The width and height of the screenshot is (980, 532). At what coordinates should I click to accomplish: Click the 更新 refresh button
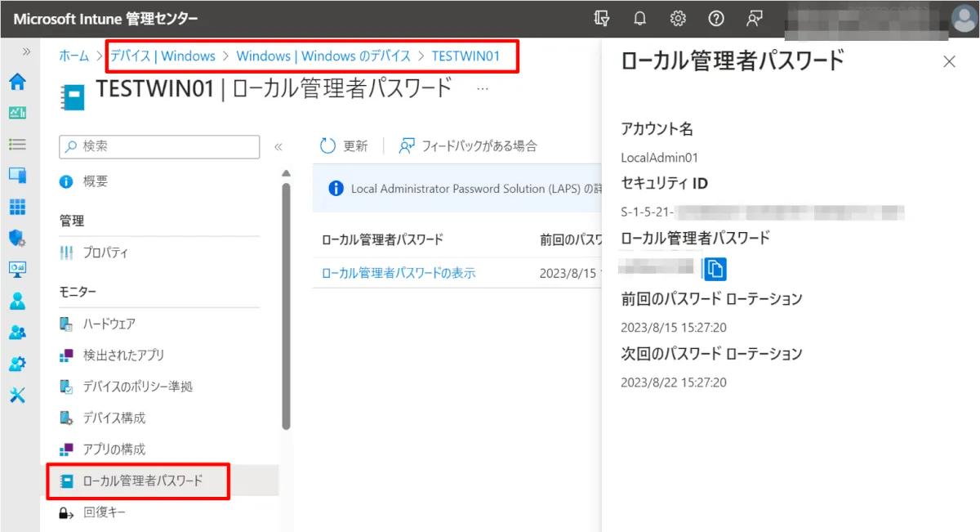tap(344, 146)
